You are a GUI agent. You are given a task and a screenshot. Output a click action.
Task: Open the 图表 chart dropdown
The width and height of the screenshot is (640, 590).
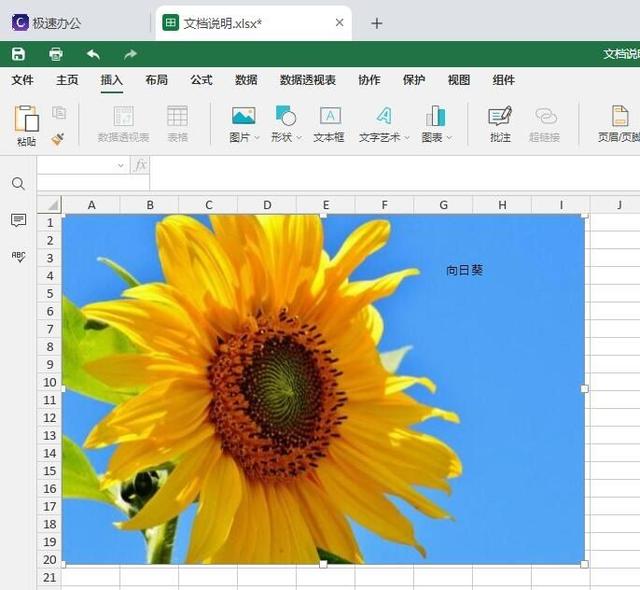coord(449,138)
